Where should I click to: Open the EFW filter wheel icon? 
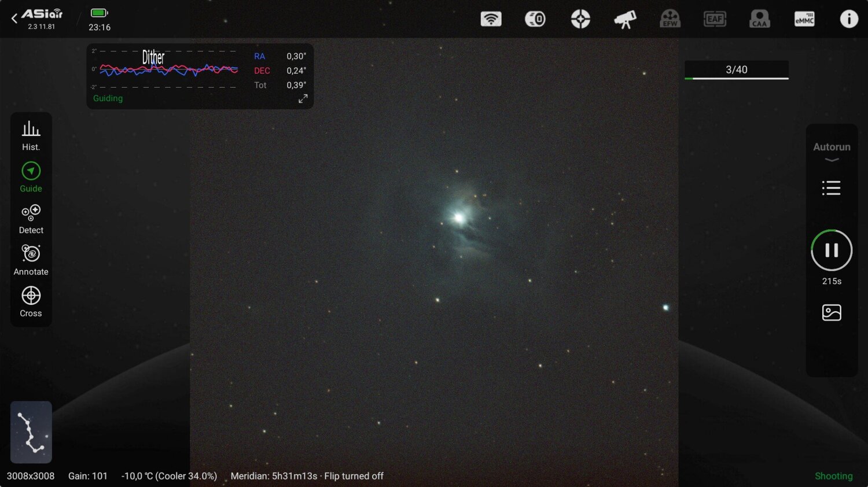click(x=670, y=19)
